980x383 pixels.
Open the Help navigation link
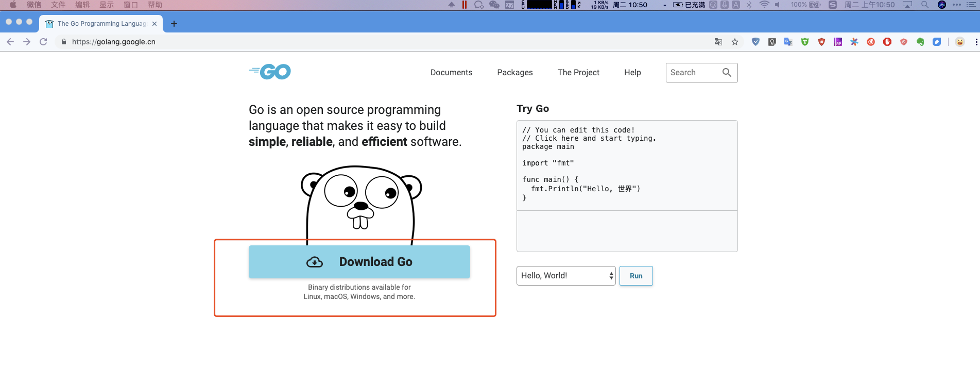pos(632,73)
